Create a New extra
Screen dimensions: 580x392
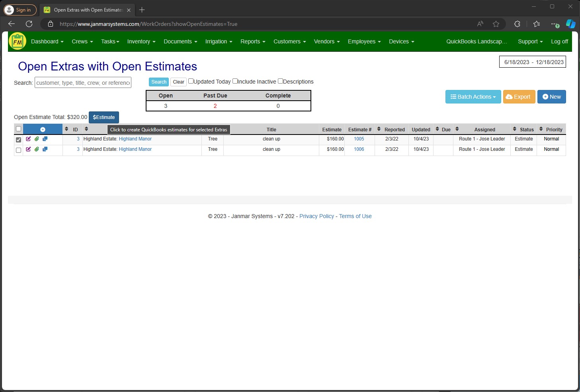click(x=551, y=97)
